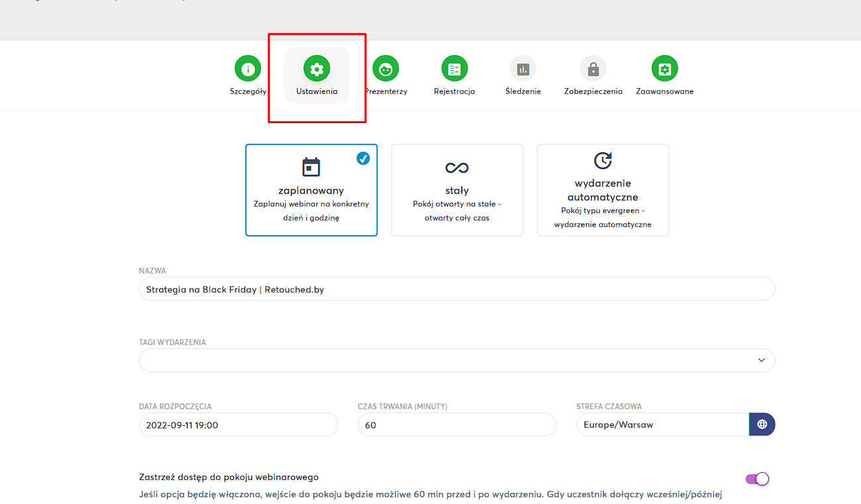Expand the Tagi wydarzenia dropdown arrow
Viewport: 861px width, 504px height.
[762, 360]
